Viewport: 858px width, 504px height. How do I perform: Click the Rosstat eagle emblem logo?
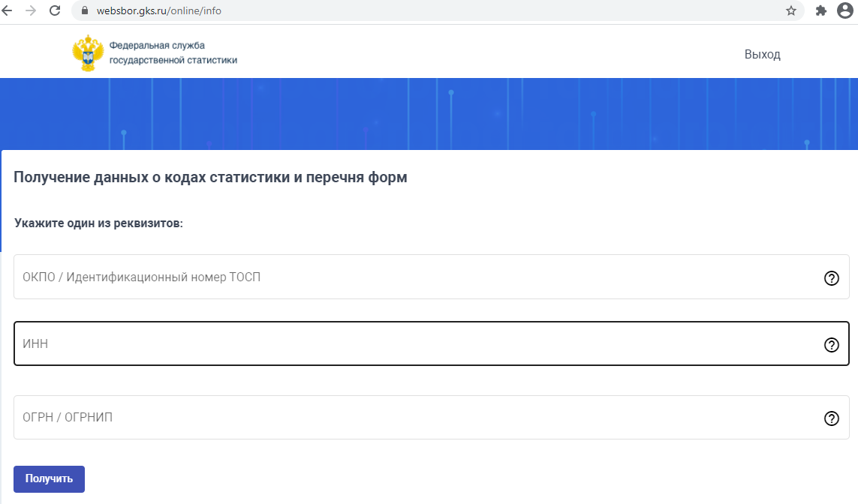click(x=88, y=53)
